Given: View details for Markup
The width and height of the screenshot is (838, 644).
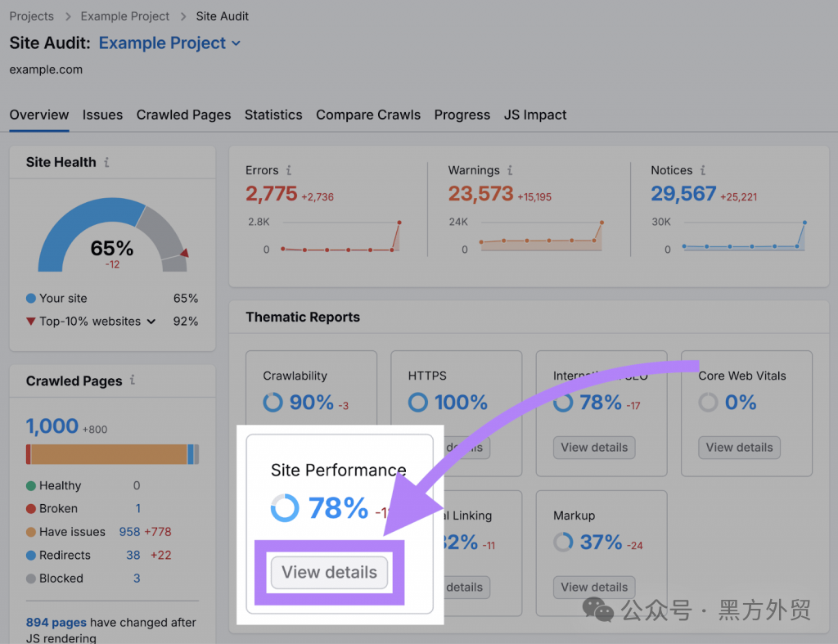Looking at the screenshot, I should (x=594, y=587).
